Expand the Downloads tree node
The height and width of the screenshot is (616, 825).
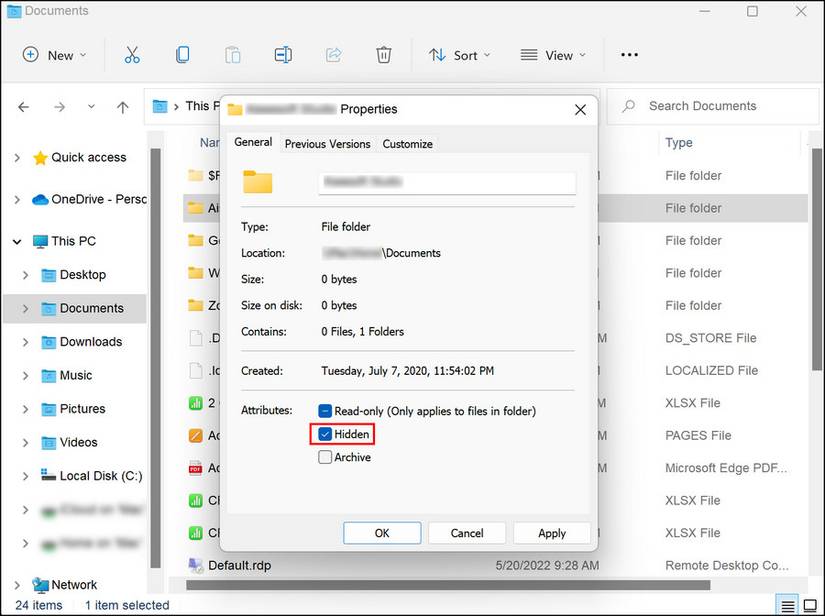pyautogui.click(x=25, y=342)
